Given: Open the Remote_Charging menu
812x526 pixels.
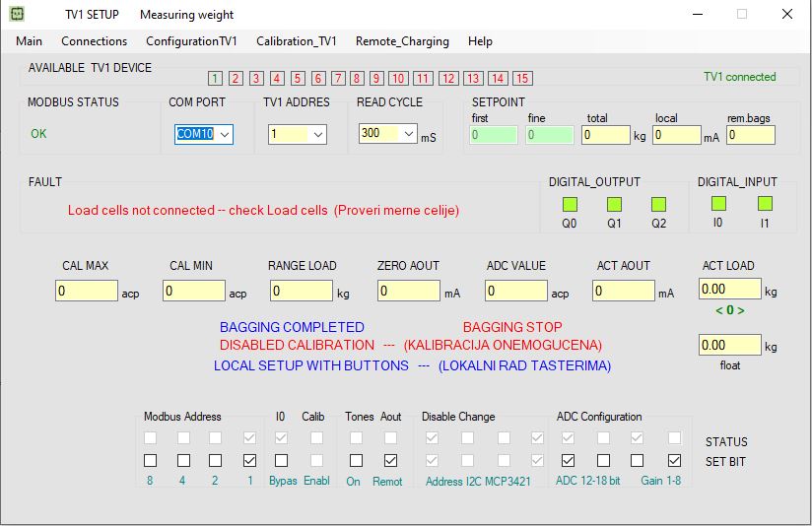Looking at the screenshot, I should [402, 41].
